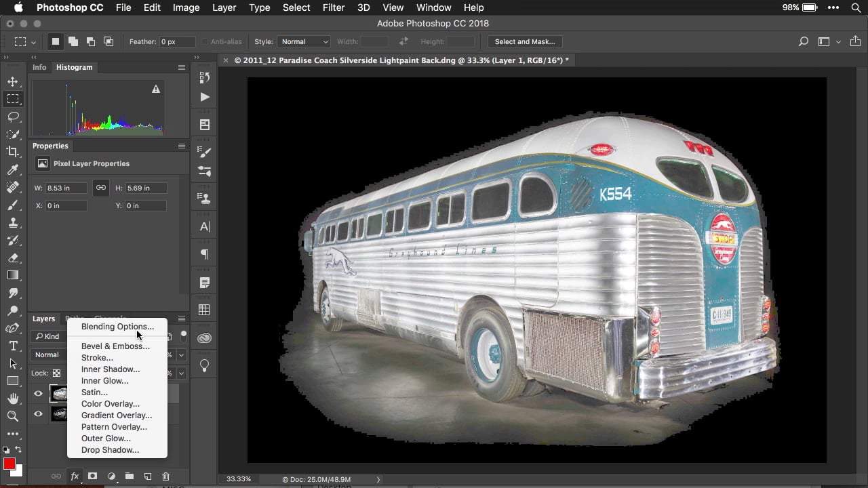
Task: Hide the bottom layer via eye icon
Action: point(38,413)
